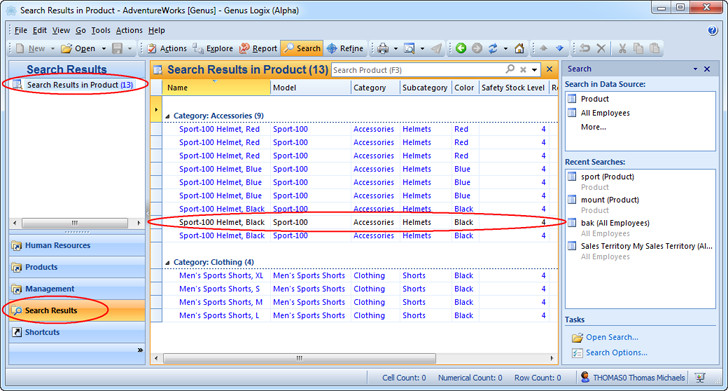Click the navigation pane configure chevron

pos(140,350)
